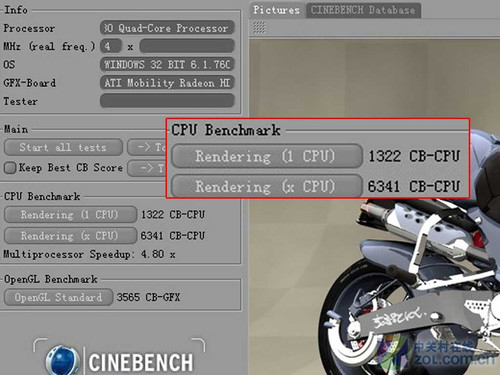Click the Multiprocessor Speedup: 4.80 x text
The image size is (500, 375).
click(89, 254)
